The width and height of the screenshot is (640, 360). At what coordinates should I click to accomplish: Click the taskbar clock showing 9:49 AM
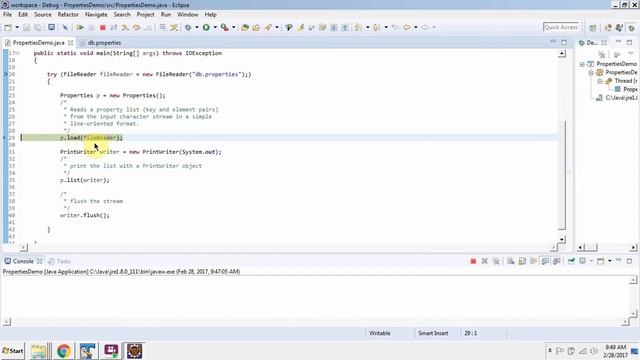pyautogui.click(x=616, y=347)
